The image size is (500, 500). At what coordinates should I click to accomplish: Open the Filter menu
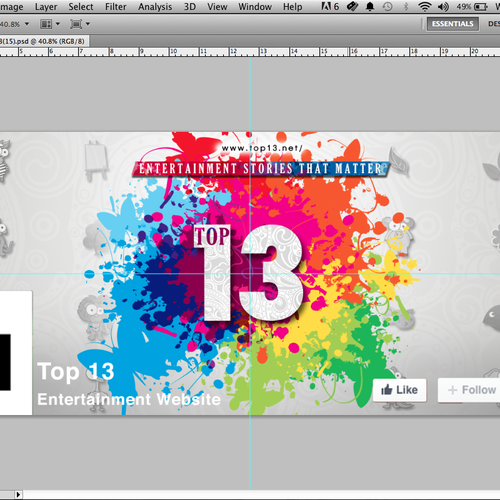point(115,7)
